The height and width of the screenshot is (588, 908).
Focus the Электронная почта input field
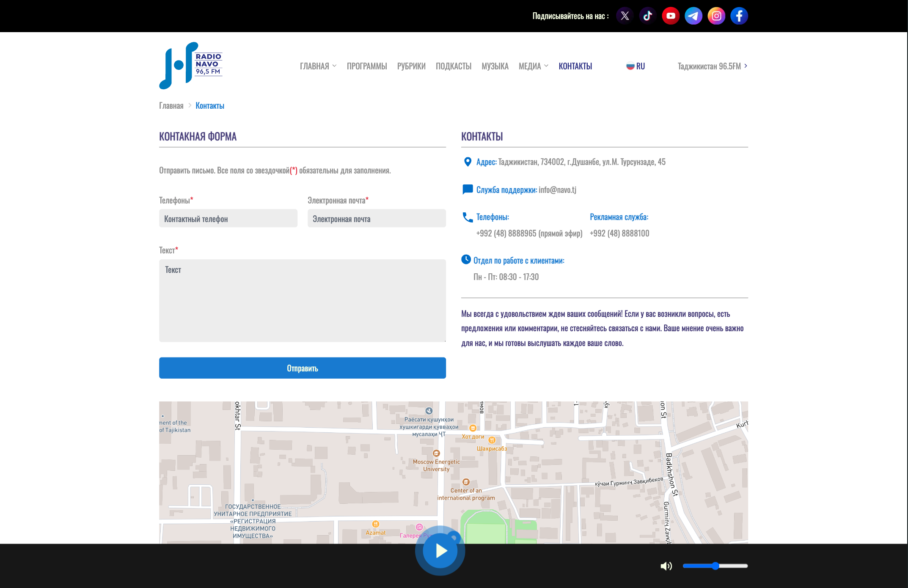377,219
